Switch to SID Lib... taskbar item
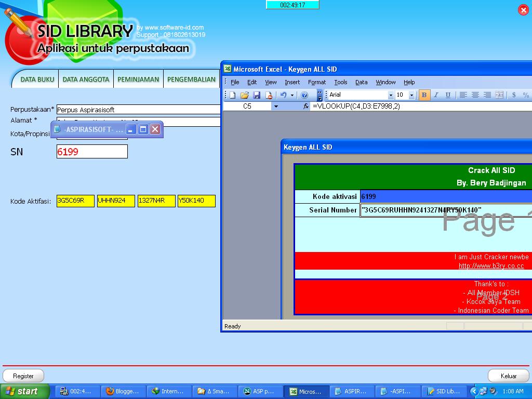The width and height of the screenshot is (532, 399). [444, 391]
